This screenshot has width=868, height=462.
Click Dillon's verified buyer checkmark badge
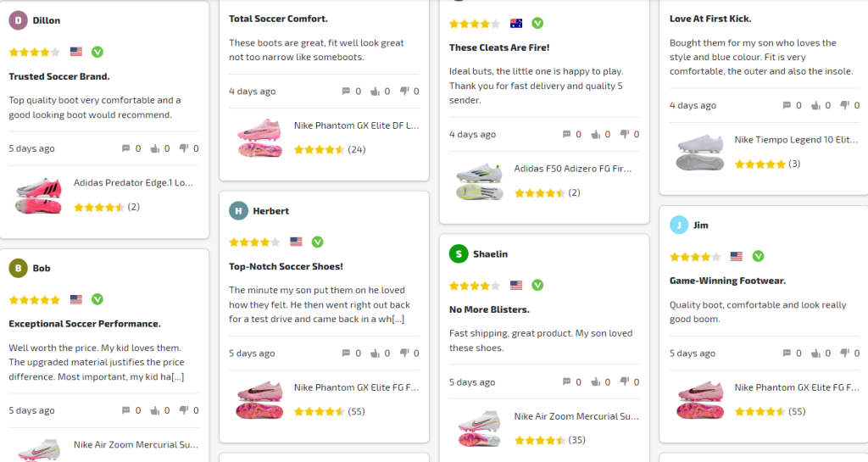[x=97, y=52]
